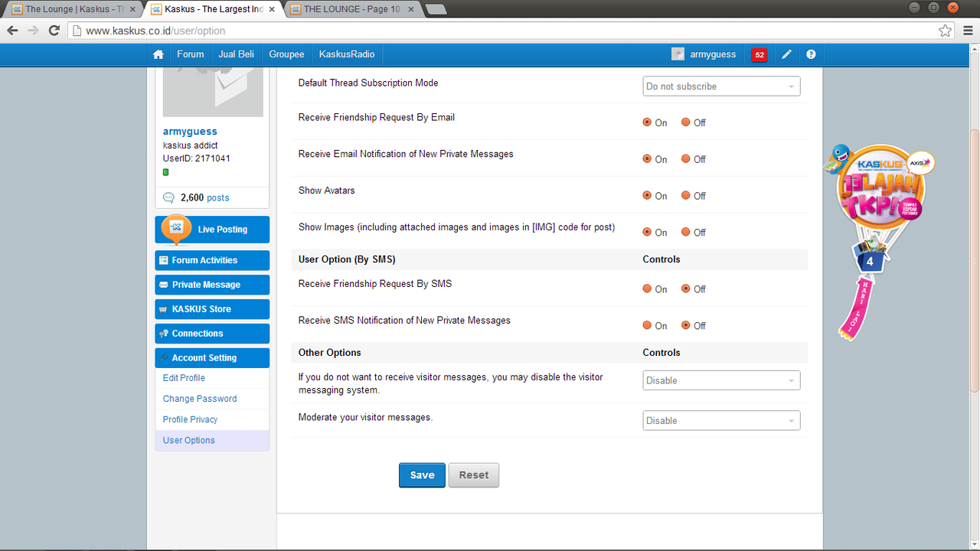980x551 pixels.
Task: Turn on SMS notification of new private messages
Action: point(647,326)
